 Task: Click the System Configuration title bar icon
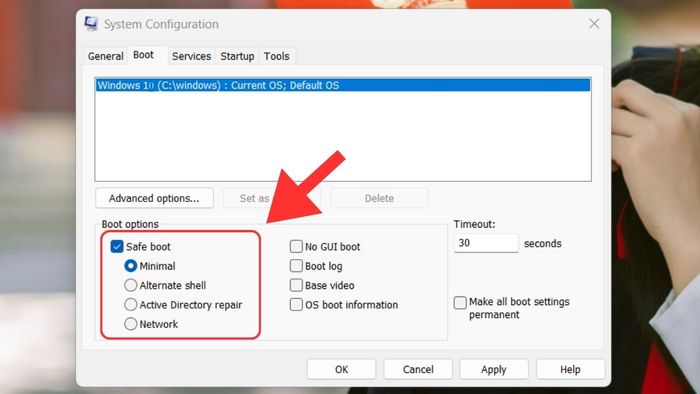[91, 24]
